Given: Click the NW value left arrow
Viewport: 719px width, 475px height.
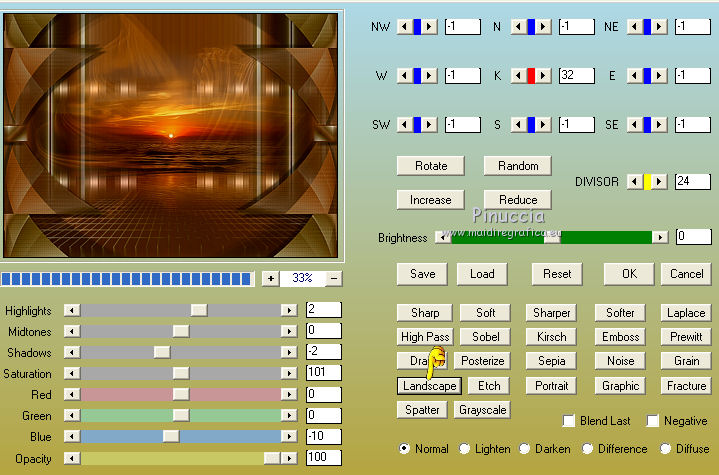Looking at the screenshot, I should point(404,27).
